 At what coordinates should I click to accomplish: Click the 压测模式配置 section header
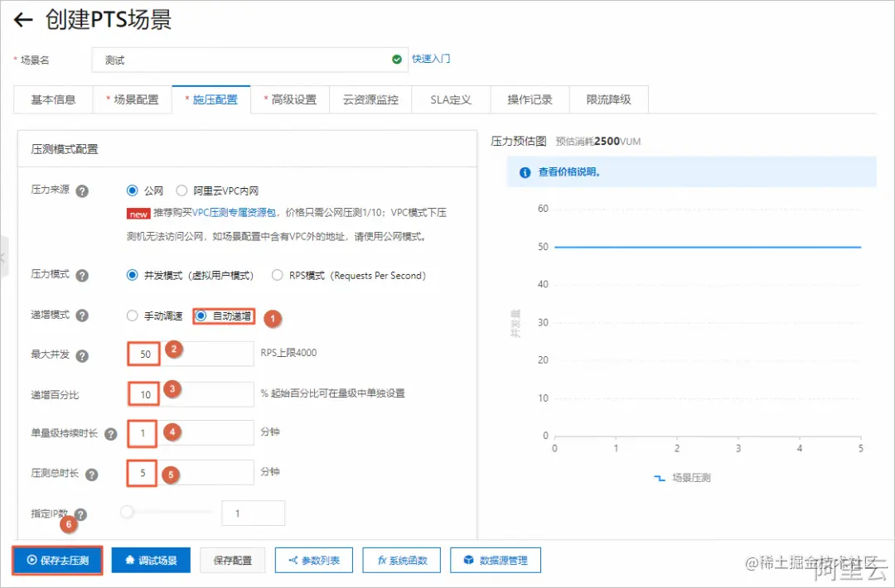coord(65,149)
